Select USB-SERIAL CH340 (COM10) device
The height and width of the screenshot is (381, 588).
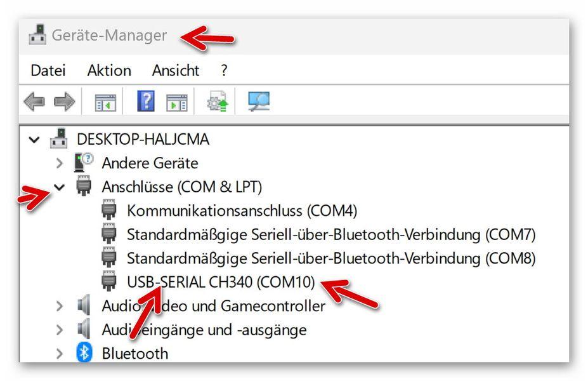(221, 281)
